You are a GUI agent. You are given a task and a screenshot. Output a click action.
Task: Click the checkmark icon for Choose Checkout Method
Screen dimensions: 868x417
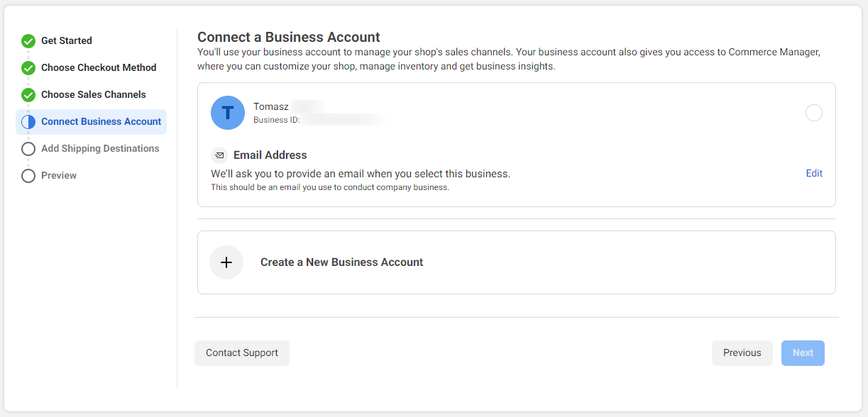(x=28, y=67)
